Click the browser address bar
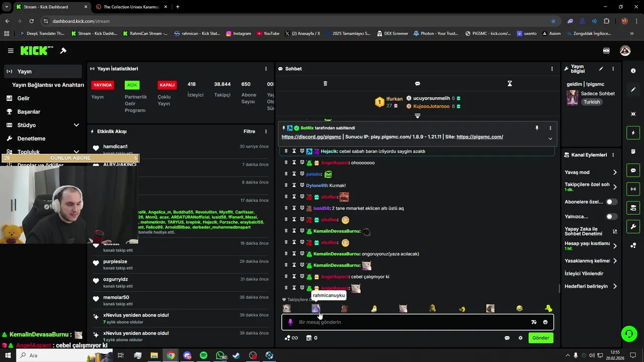This screenshot has height=362, width=644. click(x=297, y=21)
